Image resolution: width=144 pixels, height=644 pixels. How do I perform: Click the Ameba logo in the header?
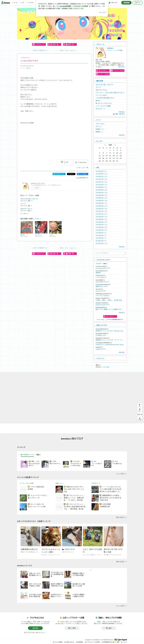tap(6, 3)
